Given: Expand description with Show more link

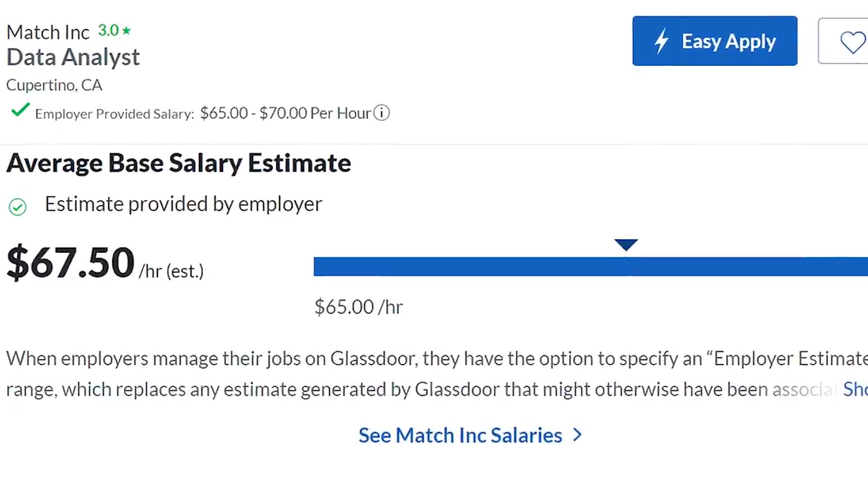Looking at the screenshot, I should coord(855,389).
